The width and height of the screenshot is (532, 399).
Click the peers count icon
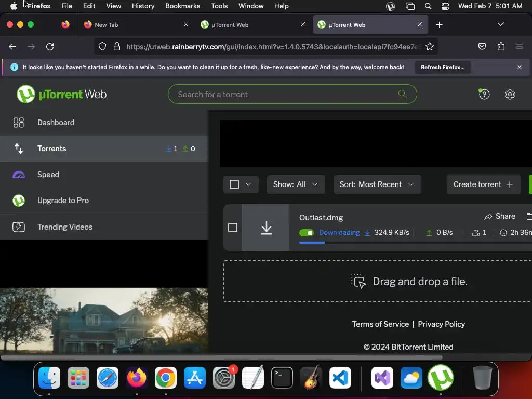(x=476, y=233)
